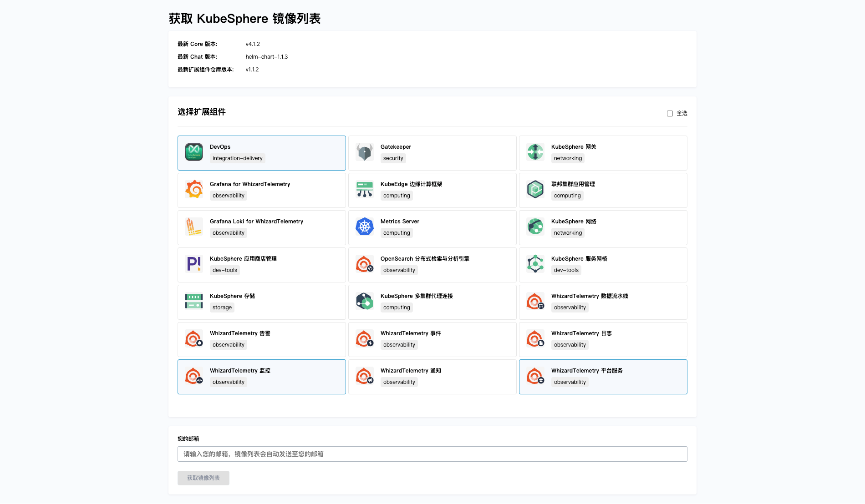The height and width of the screenshot is (504, 865).
Task: Click the helm-chart-1.1.3 version value
Action: click(x=267, y=57)
